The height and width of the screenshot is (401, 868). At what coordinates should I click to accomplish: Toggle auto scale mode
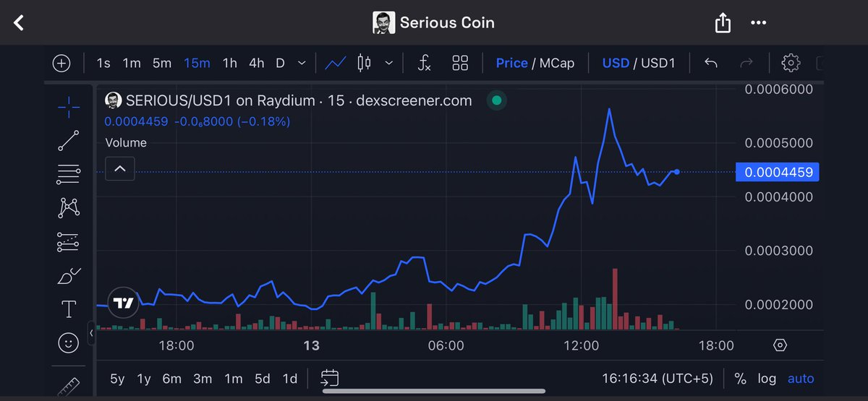point(801,379)
